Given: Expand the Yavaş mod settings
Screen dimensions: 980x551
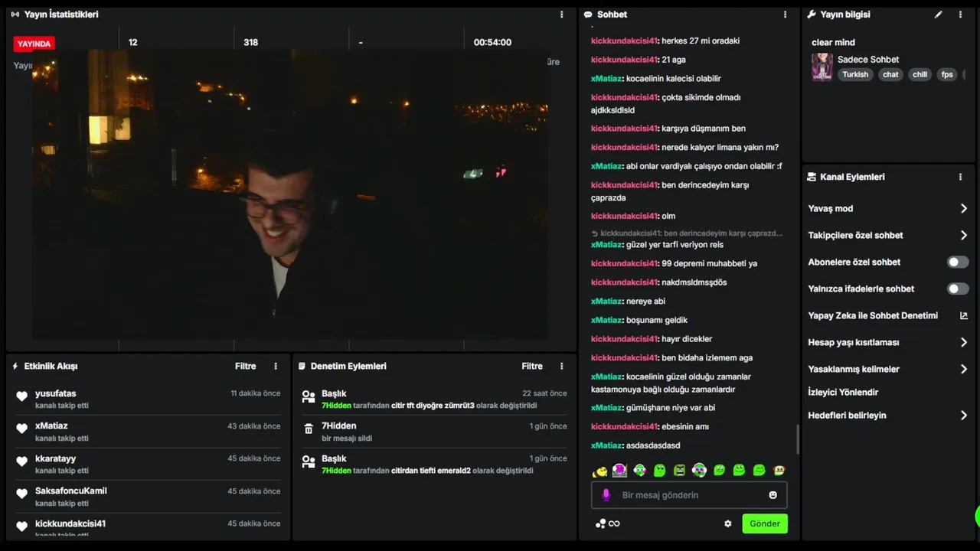Looking at the screenshot, I should 888,208.
